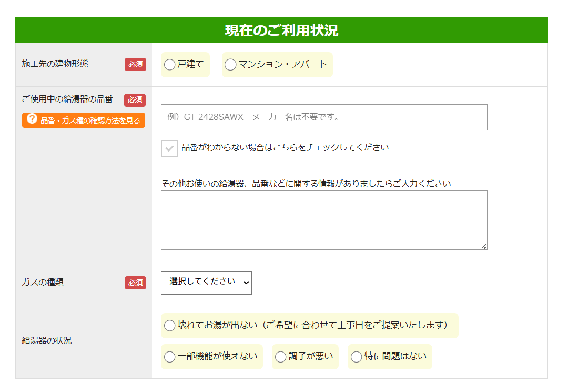This screenshot has height=392, width=568.
Task: Select 一部機能が使えない radio option
Action: (170, 357)
